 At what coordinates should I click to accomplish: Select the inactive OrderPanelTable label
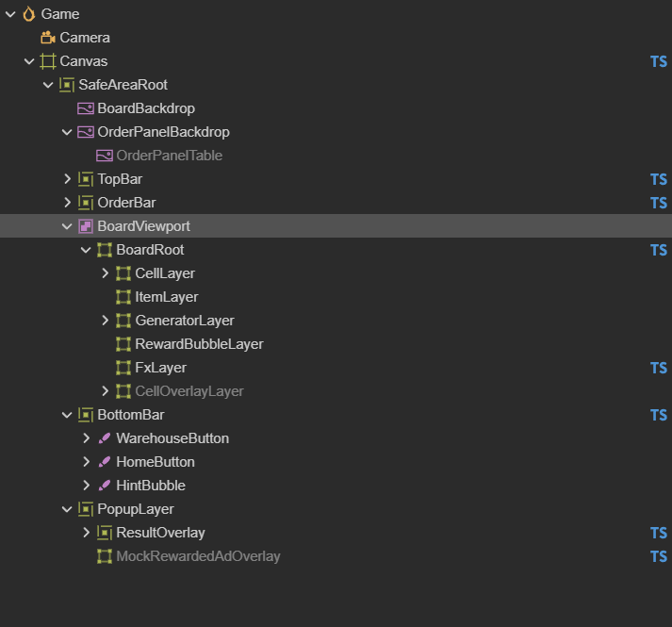(170, 156)
